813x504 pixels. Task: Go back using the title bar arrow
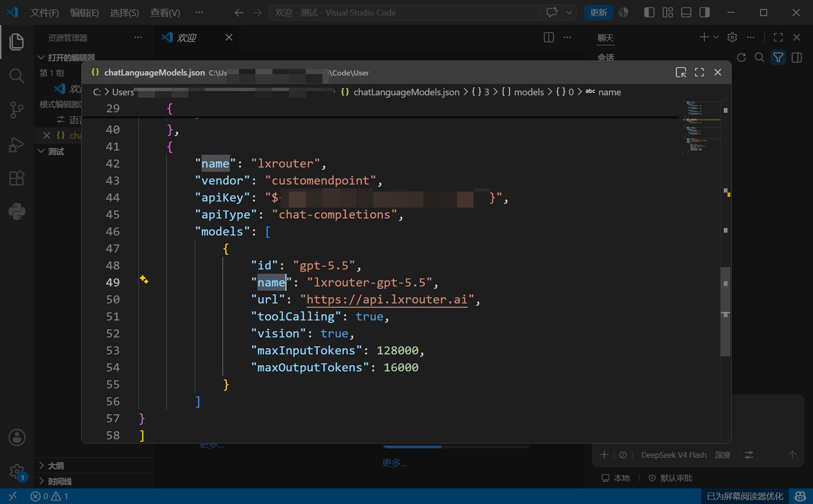click(239, 13)
